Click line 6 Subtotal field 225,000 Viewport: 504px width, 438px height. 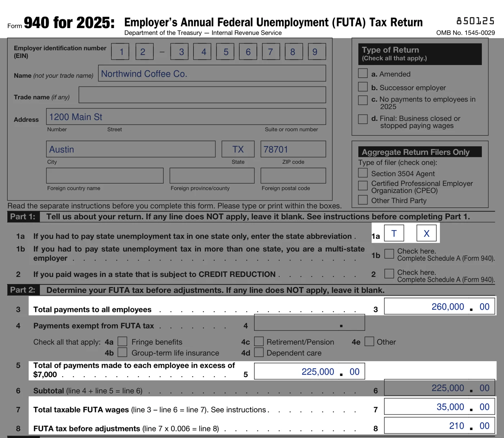[440, 388]
